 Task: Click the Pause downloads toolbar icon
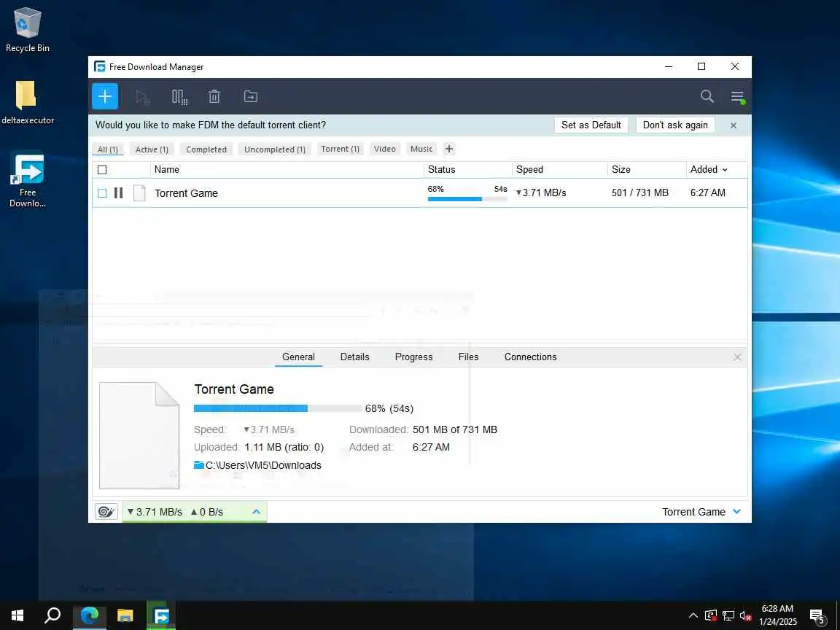click(x=179, y=97)
